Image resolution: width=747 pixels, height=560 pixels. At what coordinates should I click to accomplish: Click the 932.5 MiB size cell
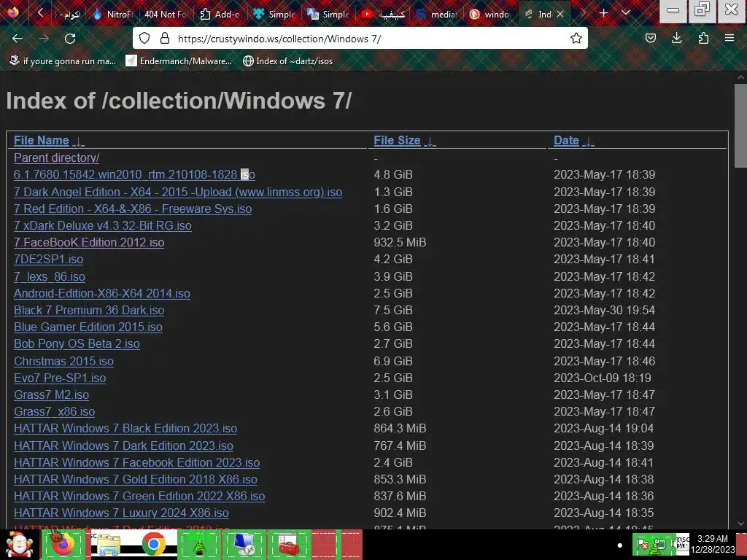coord(400,242)
